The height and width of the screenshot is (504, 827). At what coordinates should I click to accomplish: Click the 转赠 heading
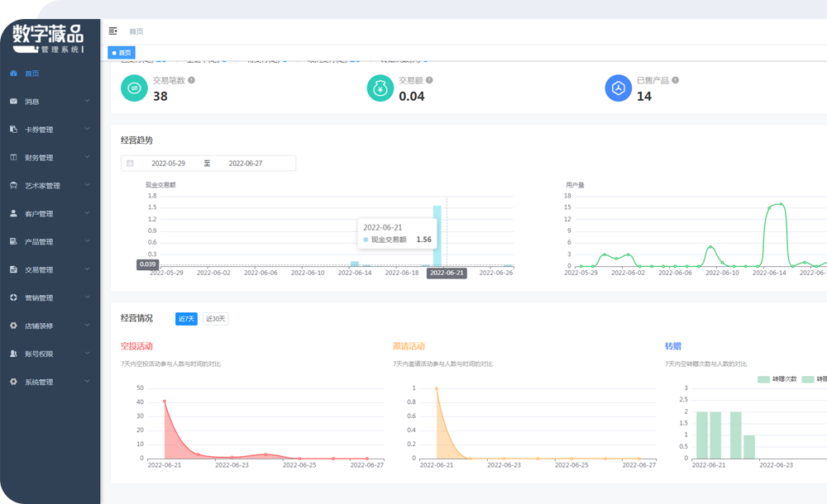click(673, 346)
